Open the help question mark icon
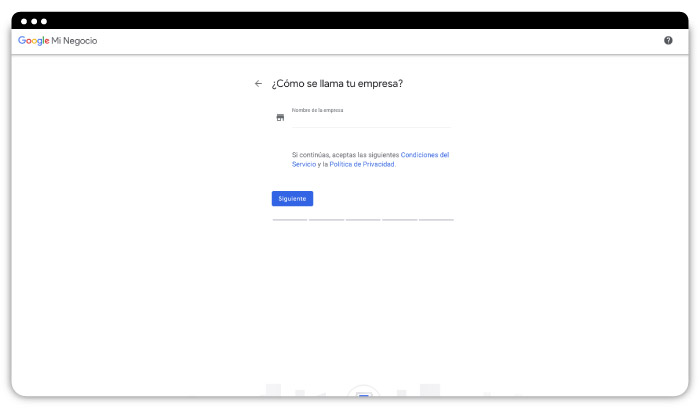This screenshot has width=700, height=408. (x=668, y=41)
